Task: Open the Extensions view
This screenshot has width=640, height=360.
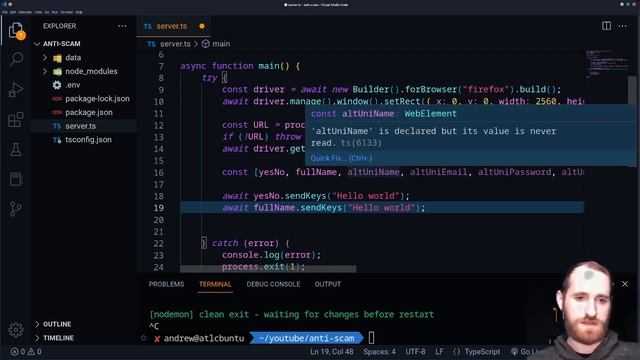Action: coord(16,120)
